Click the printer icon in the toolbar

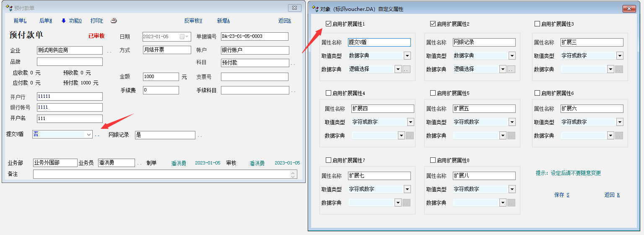point(114,21)
